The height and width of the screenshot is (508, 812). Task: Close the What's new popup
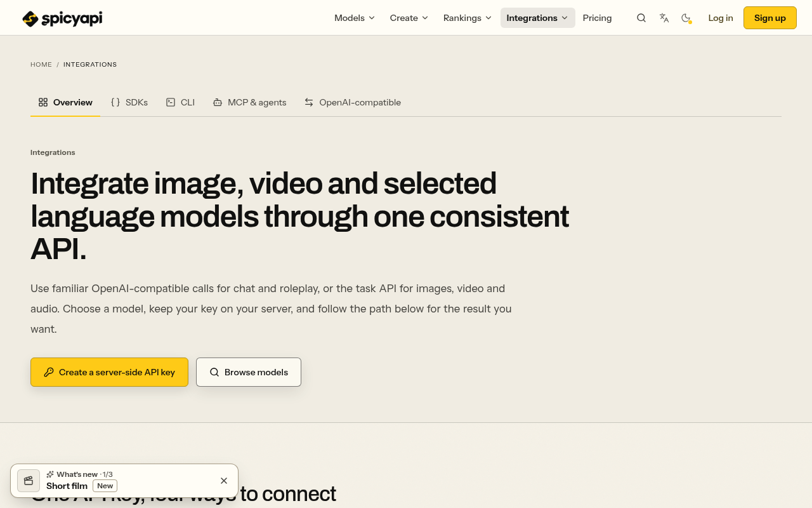pyautogui.click(x=224, y=481)
